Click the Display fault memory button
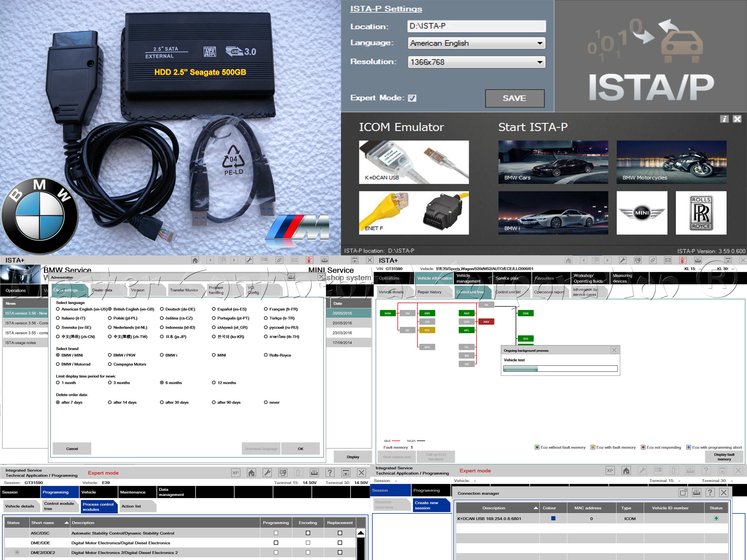Viewport: 747px width, 560px height. 724,457
